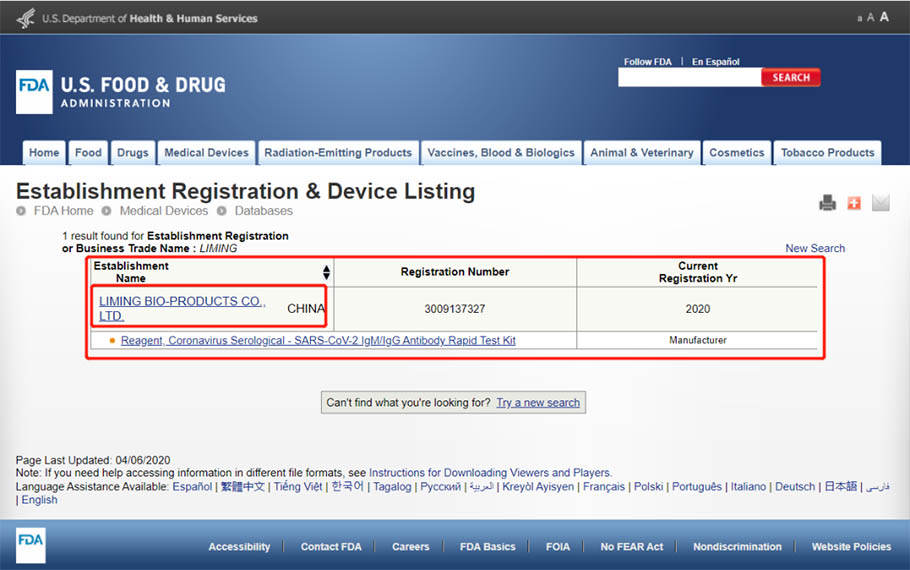The image size is (910, 570).
Task: Sort by Establishment Name using the arrows
Action: 326,272
